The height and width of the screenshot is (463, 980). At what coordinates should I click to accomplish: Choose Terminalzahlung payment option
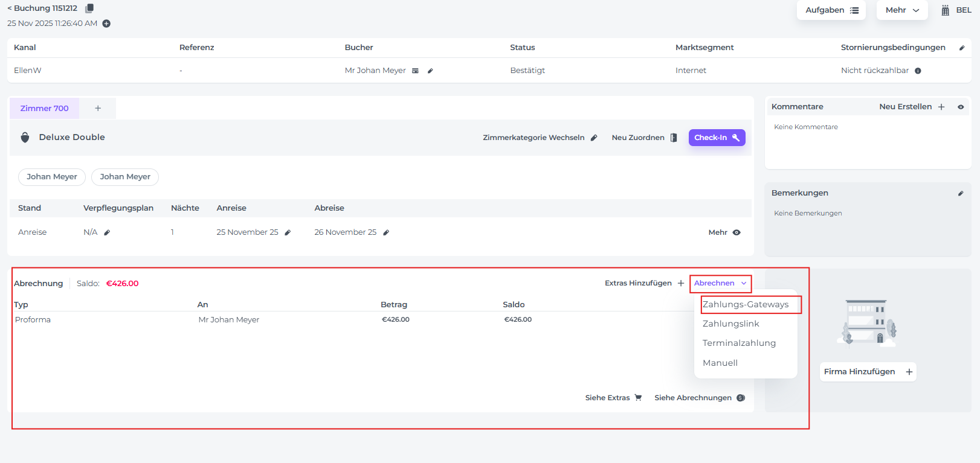739,343
